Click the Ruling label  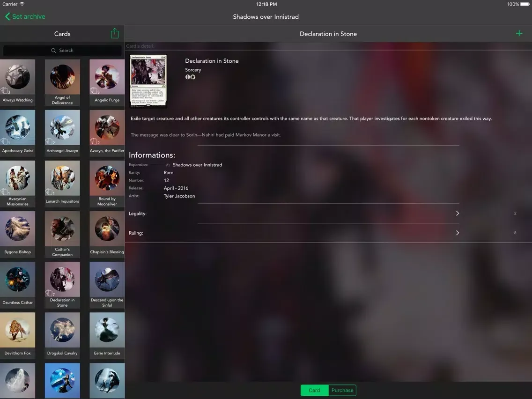pyautogui.click(x=136, y=233)
